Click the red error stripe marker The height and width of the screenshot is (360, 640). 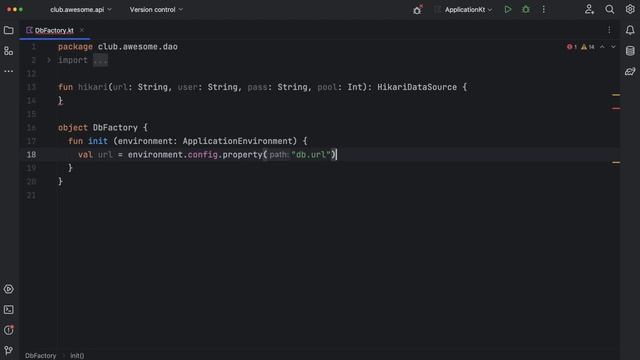(616, 108)
